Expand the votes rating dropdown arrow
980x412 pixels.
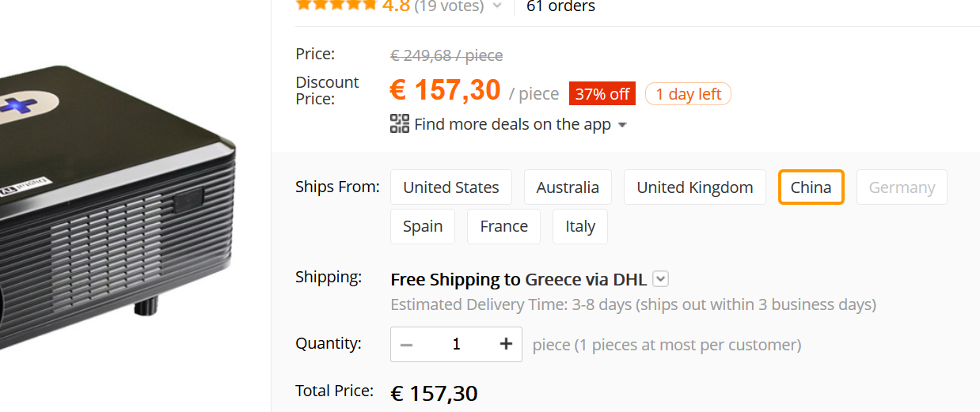[x=497, y=6]
